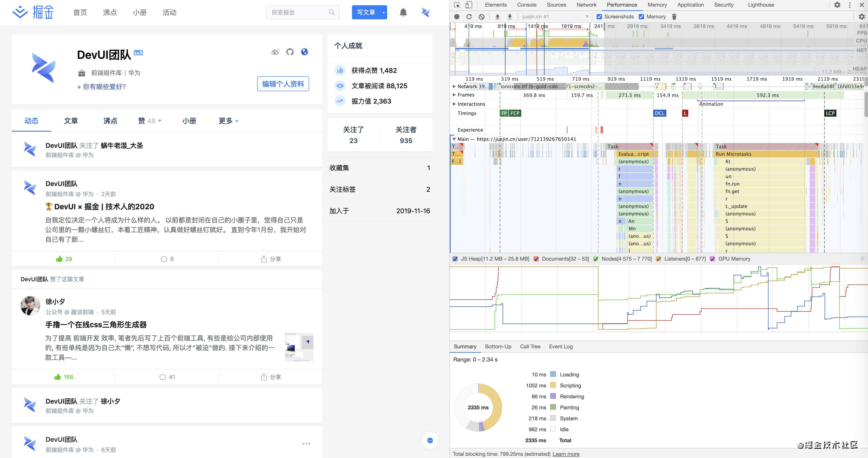
Task: Toggle JS Heap chart checkbox
Action: tap(455, 259)
